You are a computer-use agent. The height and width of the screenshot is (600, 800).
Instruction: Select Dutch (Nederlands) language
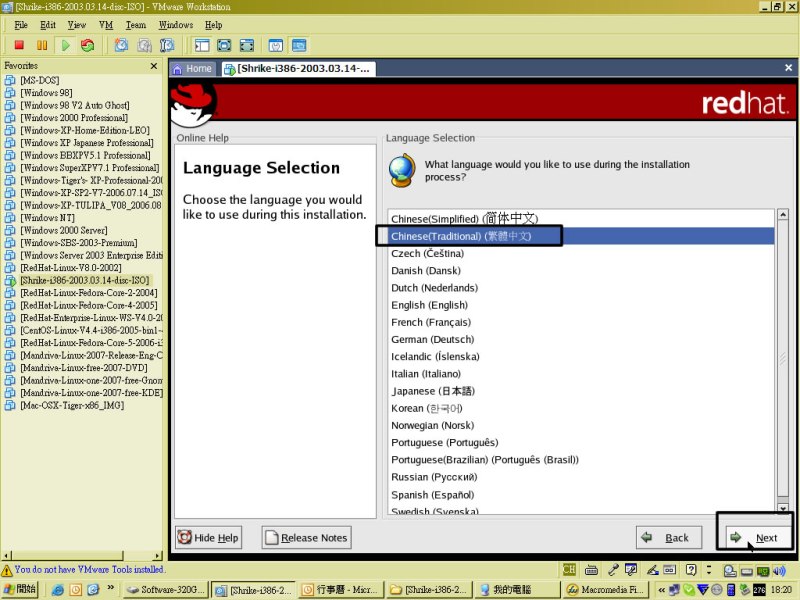pyautogui.click(x=581, y=288)
